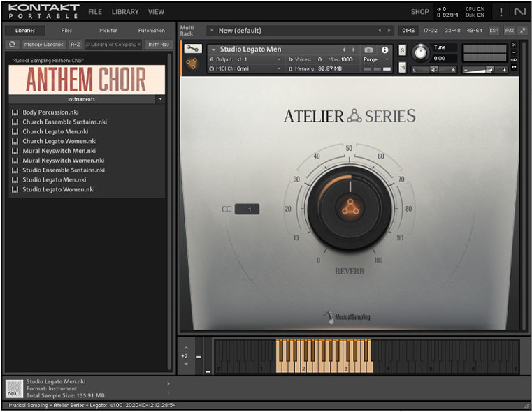
Task: Expand the info pane arrow
Action: tap(168, 384)
